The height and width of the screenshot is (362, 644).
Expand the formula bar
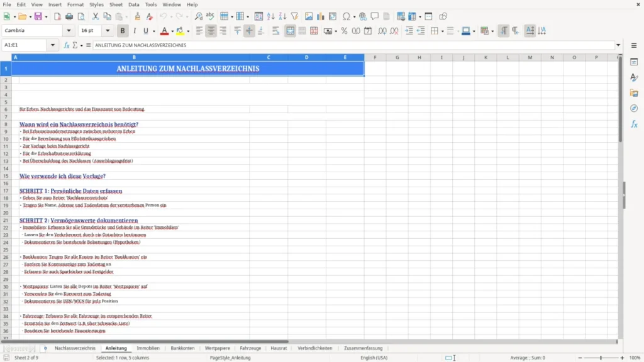coord(618,45)
